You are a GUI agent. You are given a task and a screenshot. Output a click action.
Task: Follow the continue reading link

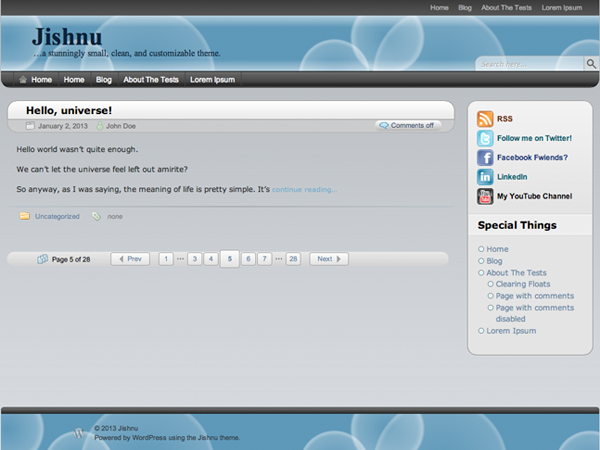pos(304,189)
